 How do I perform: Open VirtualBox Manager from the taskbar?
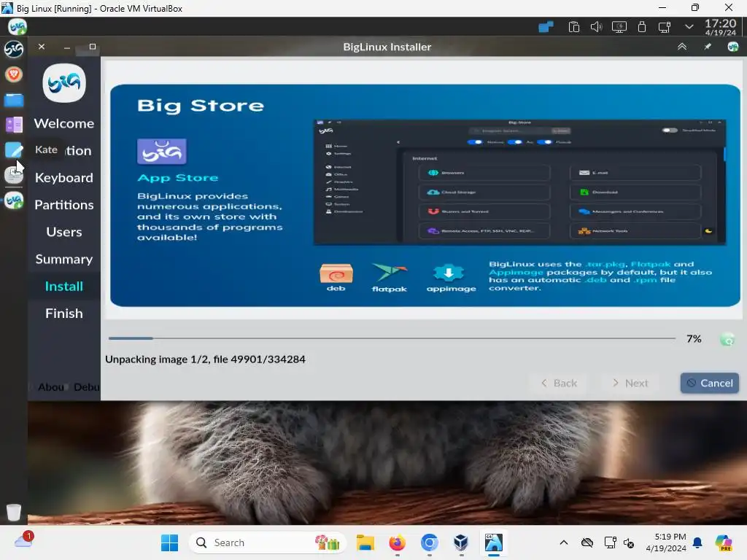(461, 542)
